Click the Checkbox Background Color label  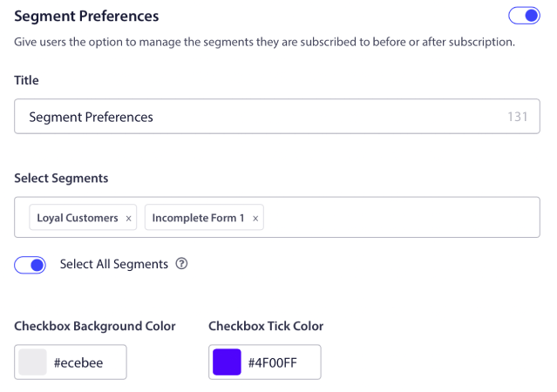click(x=95, y=327)
